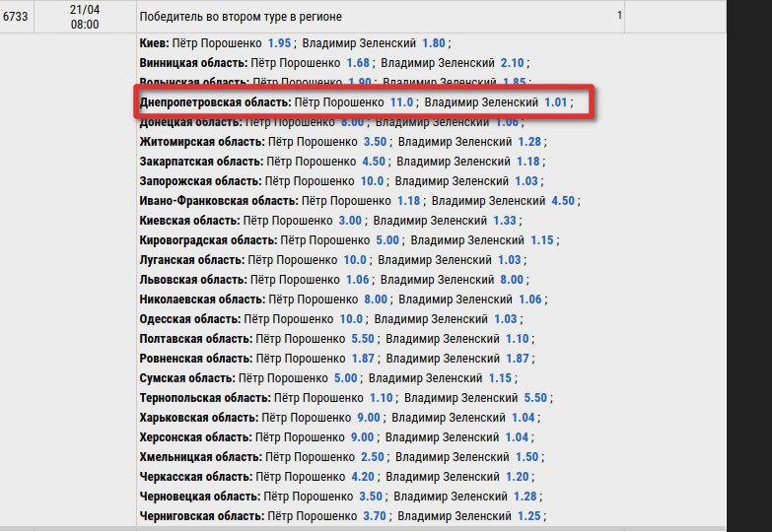Choose Zelensky 1.18 in Закарпатская область
The image size is (772, 532).
point(529,162)
